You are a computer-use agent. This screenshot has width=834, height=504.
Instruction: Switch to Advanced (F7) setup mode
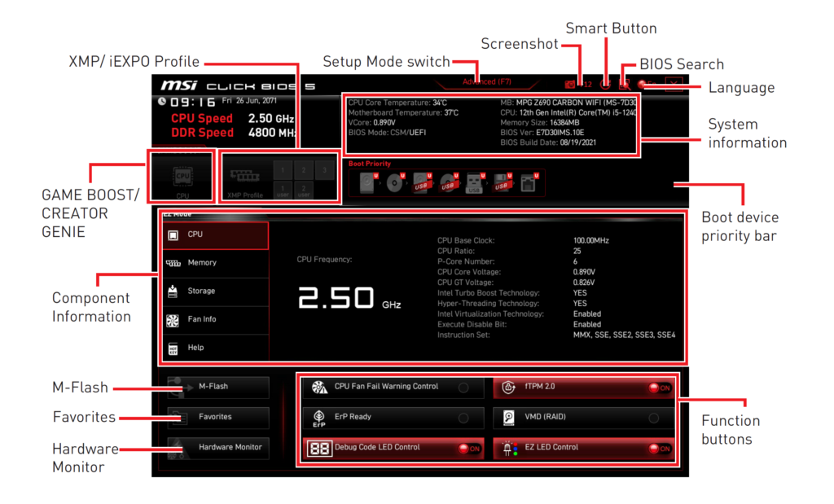point(487,82)
